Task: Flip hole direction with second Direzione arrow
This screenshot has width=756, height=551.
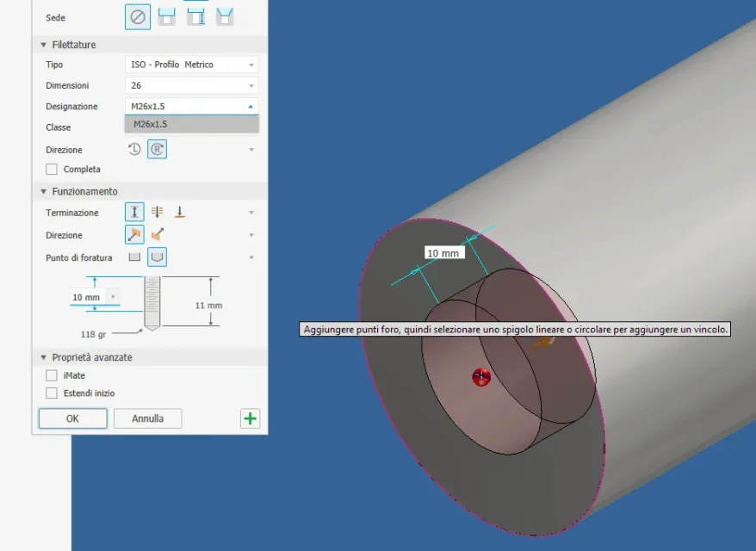Action: (x=157, y=234)
